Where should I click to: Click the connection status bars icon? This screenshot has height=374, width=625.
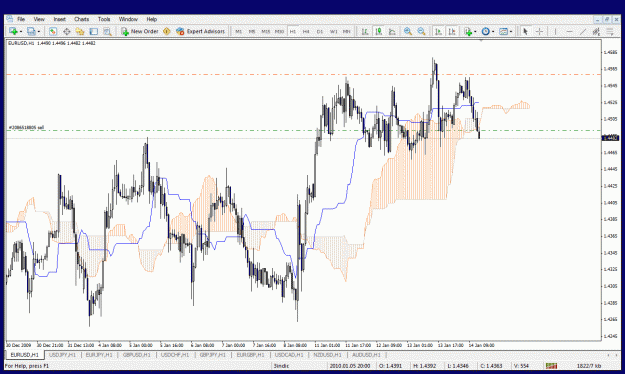tap(551, 366)
